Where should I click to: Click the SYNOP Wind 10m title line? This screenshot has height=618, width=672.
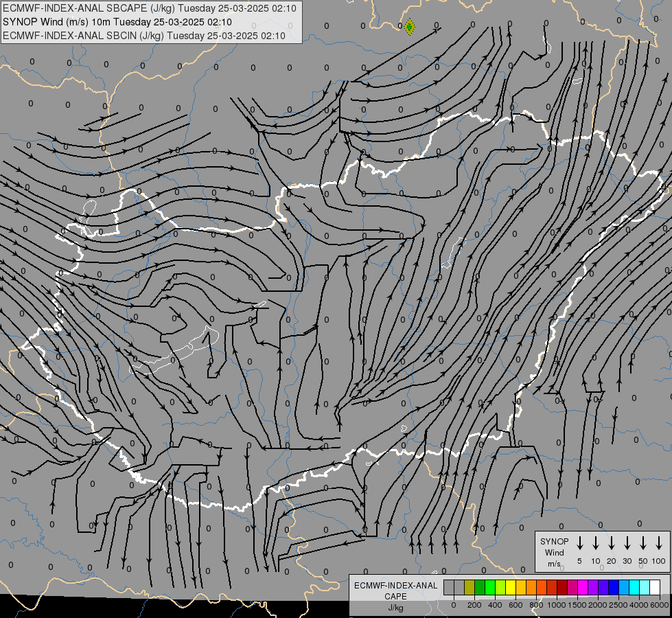[x=117, y=22]
